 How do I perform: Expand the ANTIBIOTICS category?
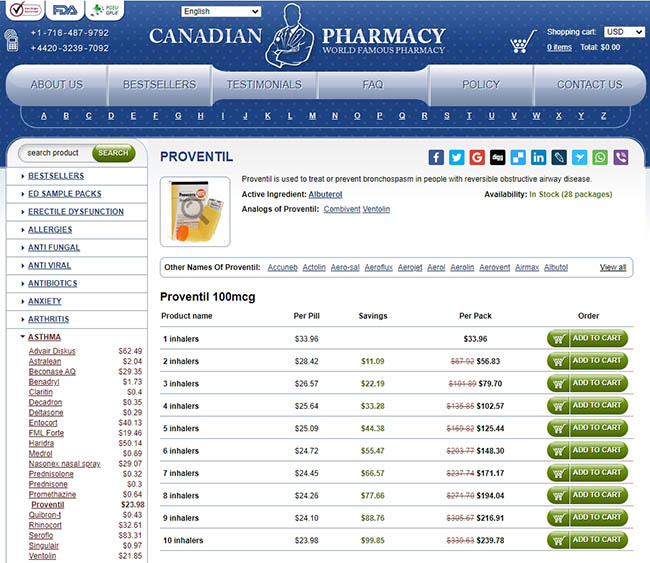click(53, 283)
